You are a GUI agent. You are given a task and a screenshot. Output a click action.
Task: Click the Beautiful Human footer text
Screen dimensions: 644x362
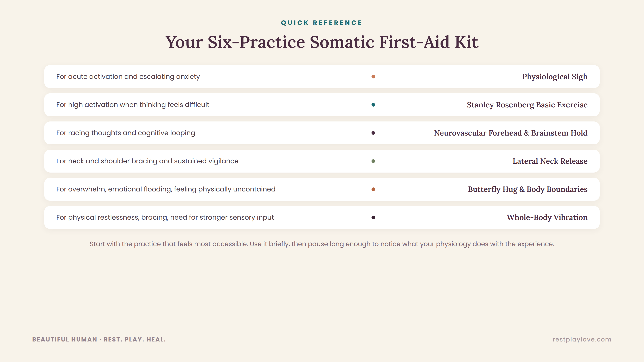[99, 339]
